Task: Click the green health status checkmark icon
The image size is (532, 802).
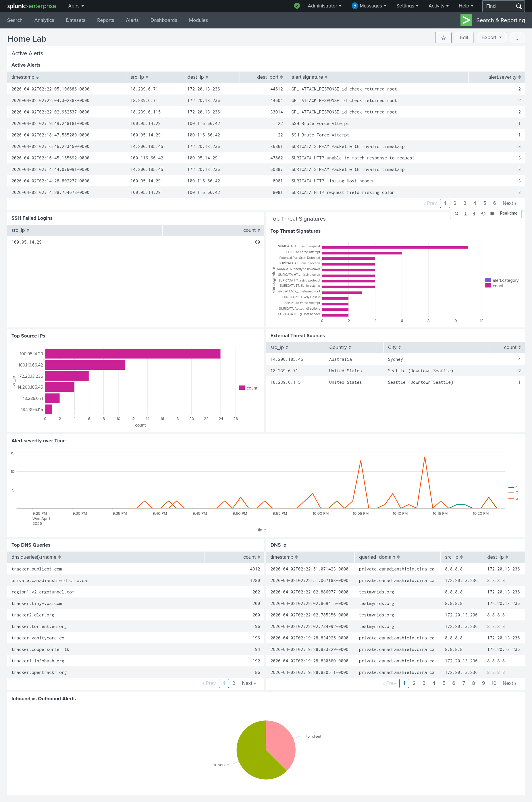Action: point(297,6)
